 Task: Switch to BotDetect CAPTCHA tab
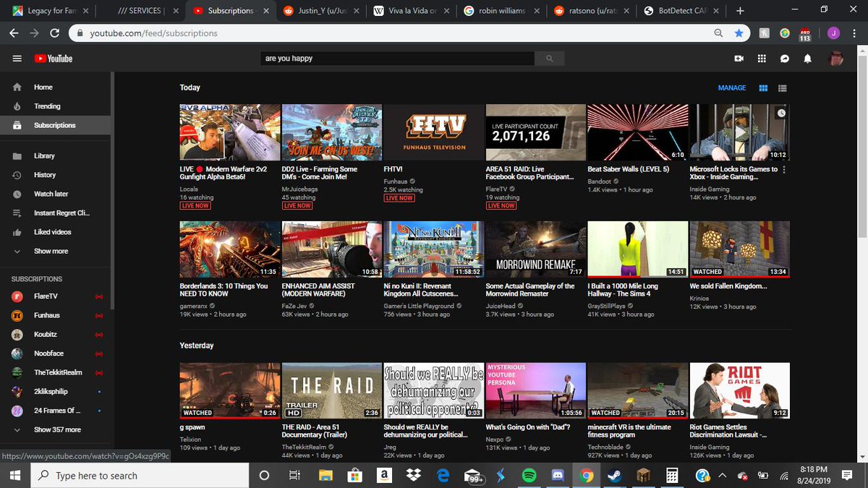point(681,11)
